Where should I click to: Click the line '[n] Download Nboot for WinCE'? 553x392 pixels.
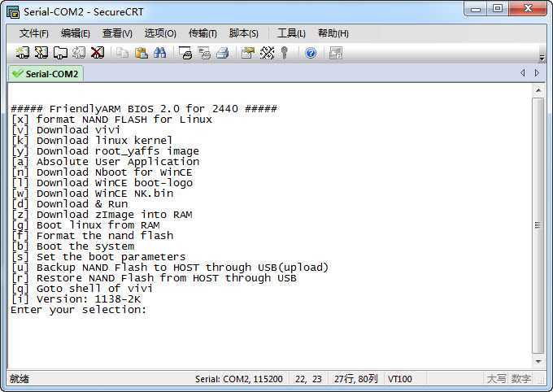click(x=102, y=172)
